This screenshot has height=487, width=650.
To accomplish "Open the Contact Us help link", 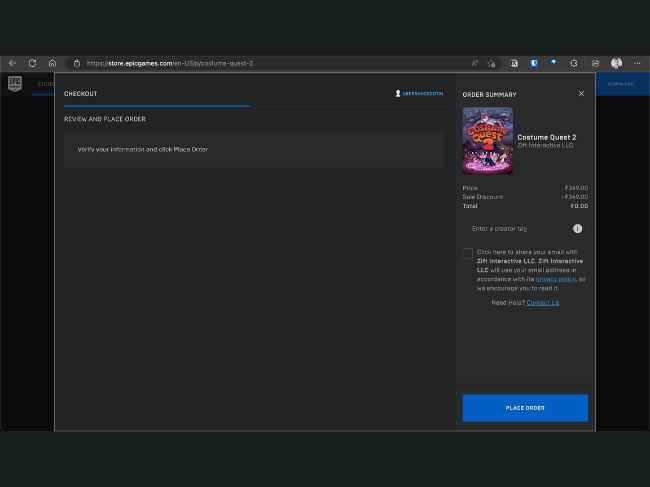I will point(543,303).
